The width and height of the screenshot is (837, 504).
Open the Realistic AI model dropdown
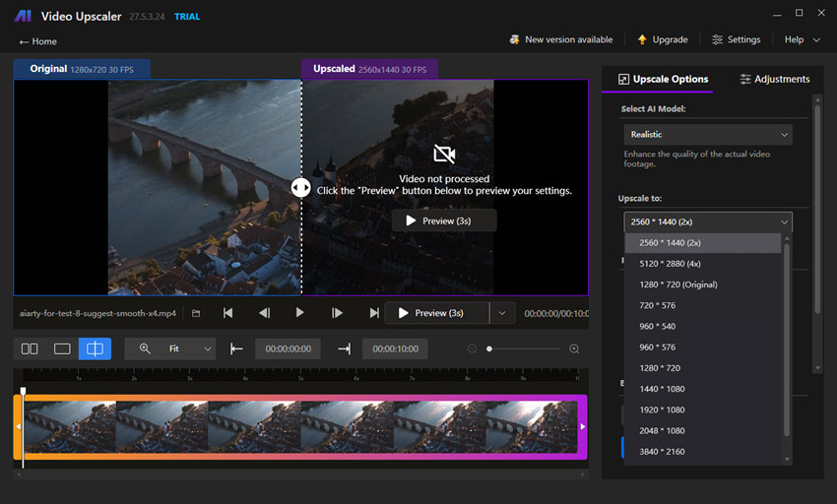coord(708,135)
